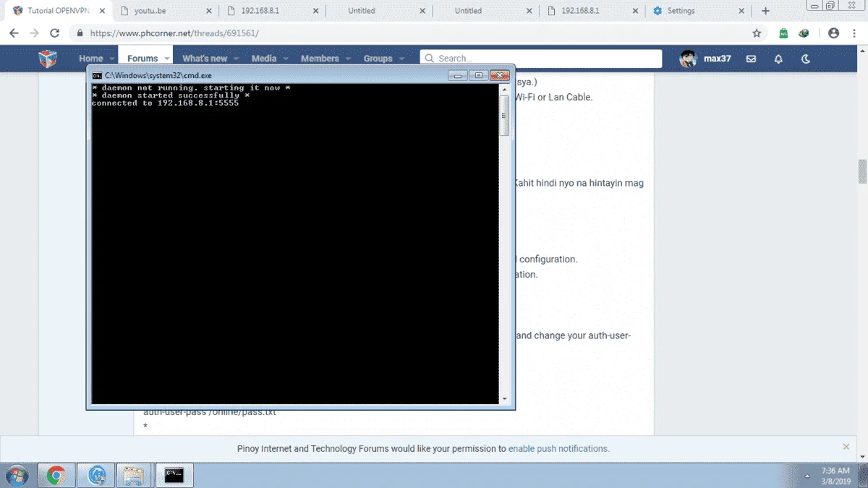Click the max37 user avatar
Viewport: 868px width, 488px height.
[688, 59]
